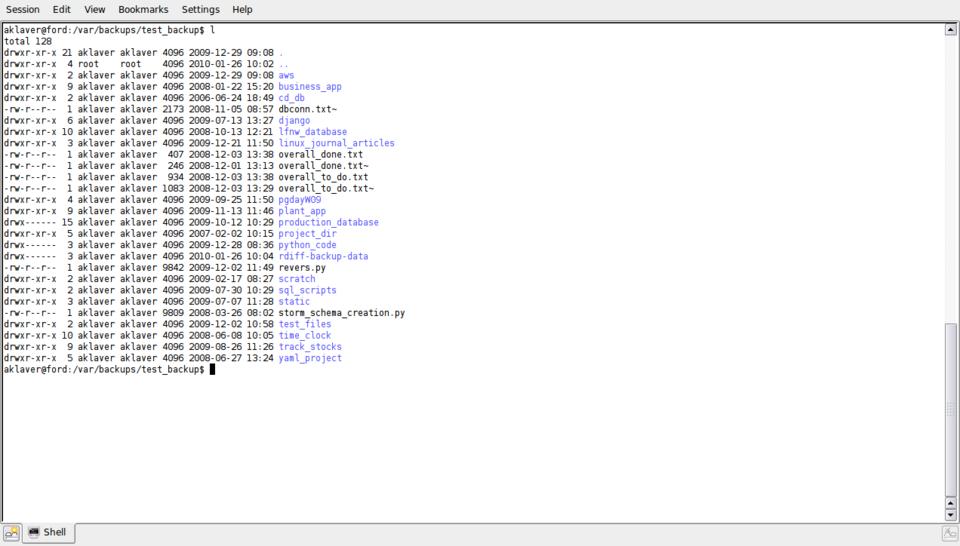Screen dimensions: 960x546
Task: Click the close tab icon at bottom right
Action: (950, 534)
